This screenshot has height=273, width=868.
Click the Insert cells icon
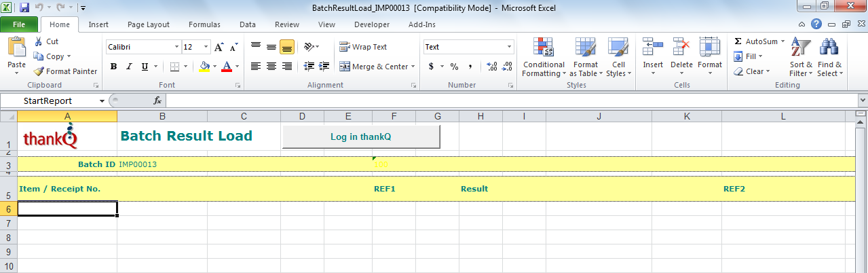point(653,46)
